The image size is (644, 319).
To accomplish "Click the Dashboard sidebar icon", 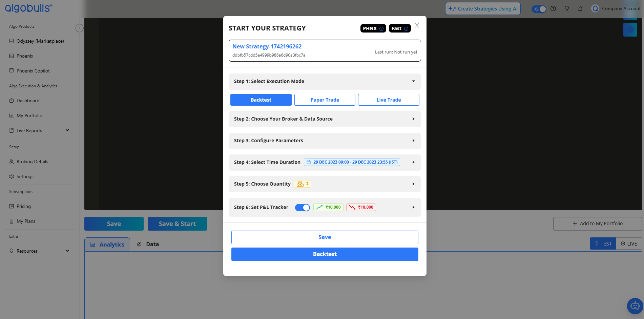I will click(12, 101).
